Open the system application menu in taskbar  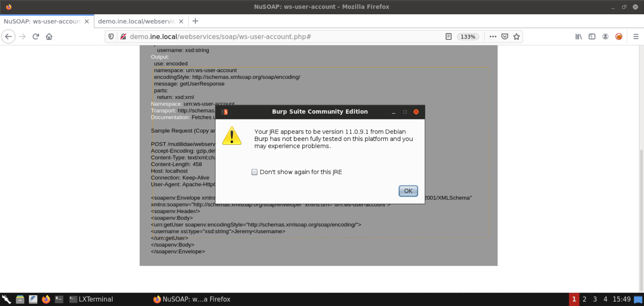[6, 299]
